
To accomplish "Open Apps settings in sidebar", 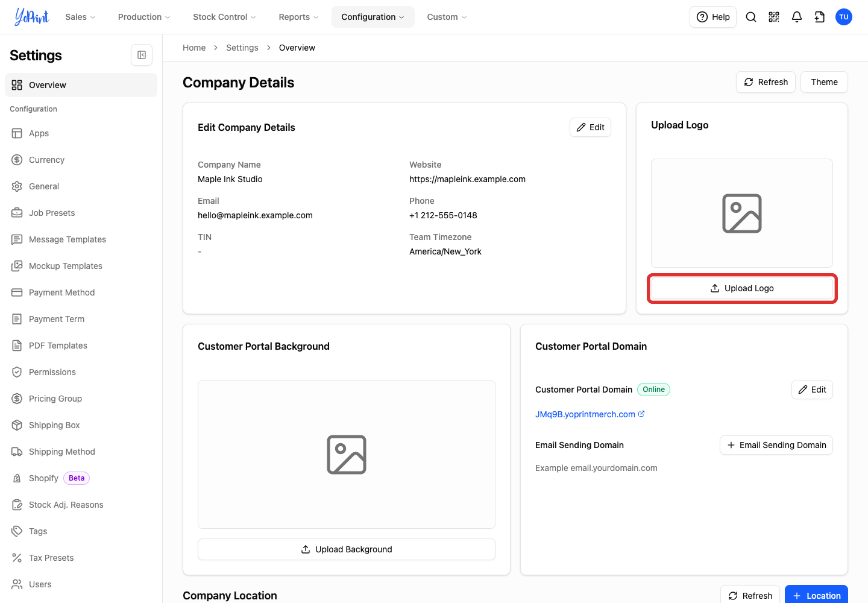I will tap(81, 133).
